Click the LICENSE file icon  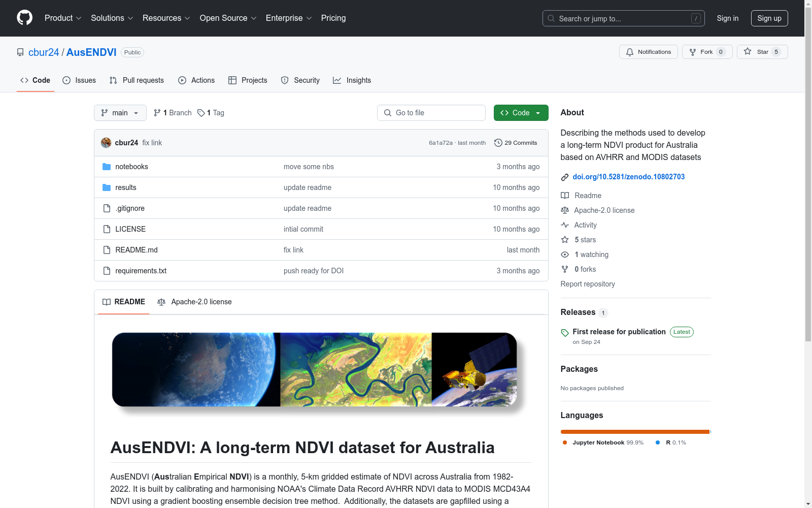click(107, 229)
